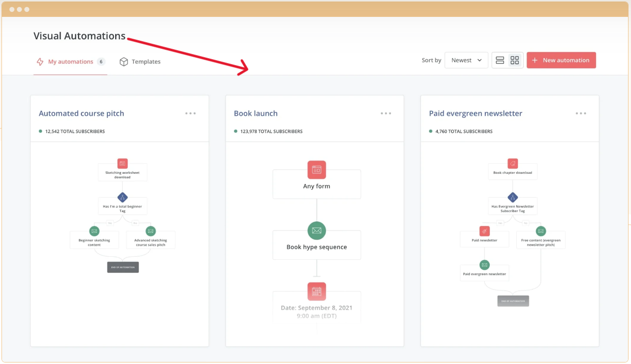631x364 pixels.
Task: Switch to list view layout
Action: pos(500,60)
